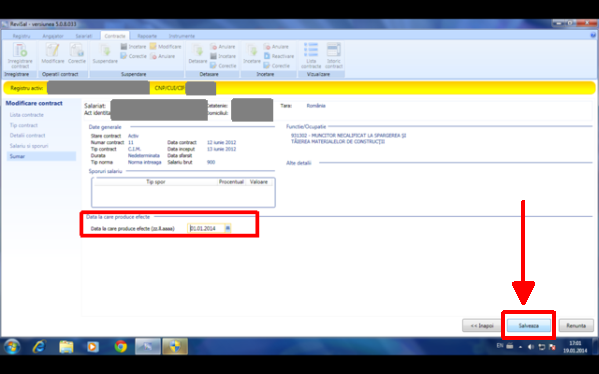This screenshot has width=599, height=374.
Task: Open Istoric contract view icon
Action: (333, 55)
